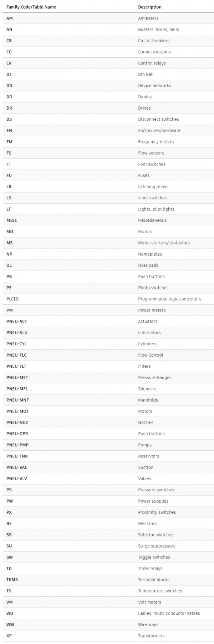
Task: Select the XF family code
Action: 9,636
